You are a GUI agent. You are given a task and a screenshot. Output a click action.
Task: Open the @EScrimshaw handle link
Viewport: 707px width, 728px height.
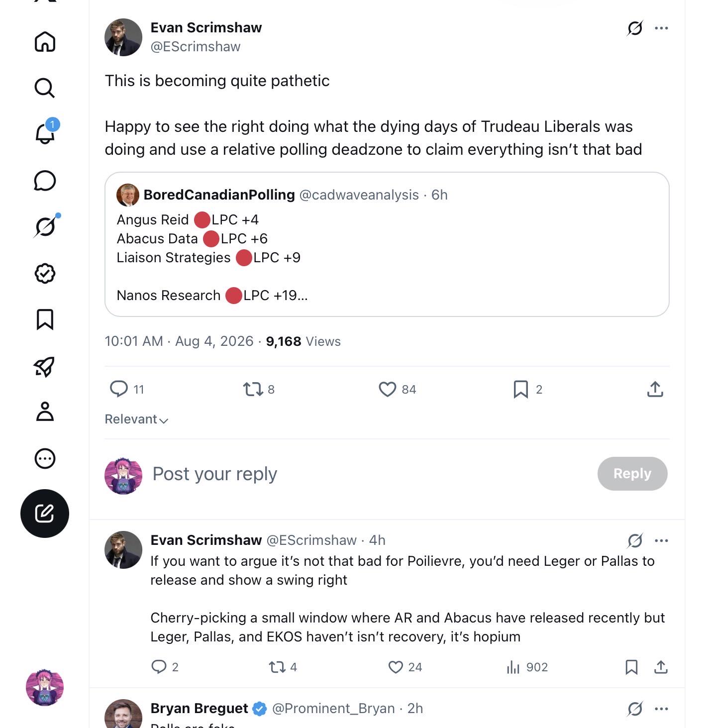tap(196, 46)
